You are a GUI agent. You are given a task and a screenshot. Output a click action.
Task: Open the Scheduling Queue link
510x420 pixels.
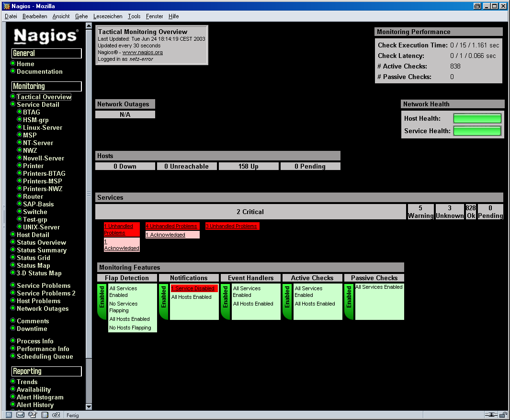[45, 356]
